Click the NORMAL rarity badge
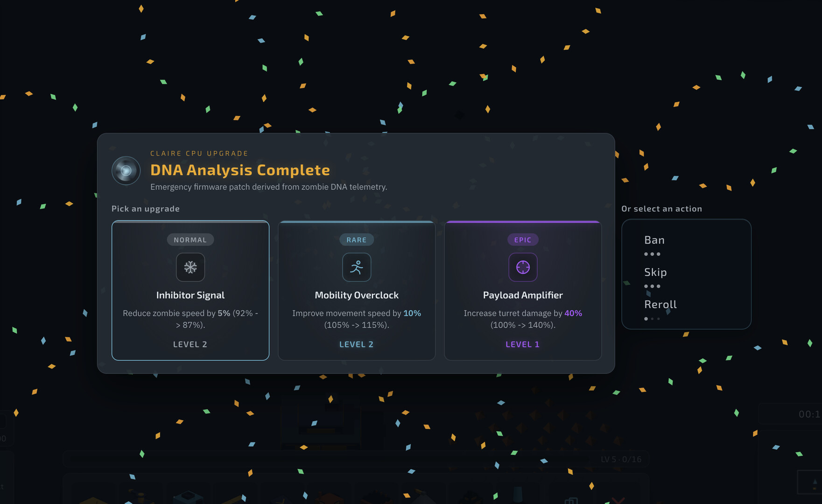The width and height of the screenshot is (822, 504). tap(190, 240)
